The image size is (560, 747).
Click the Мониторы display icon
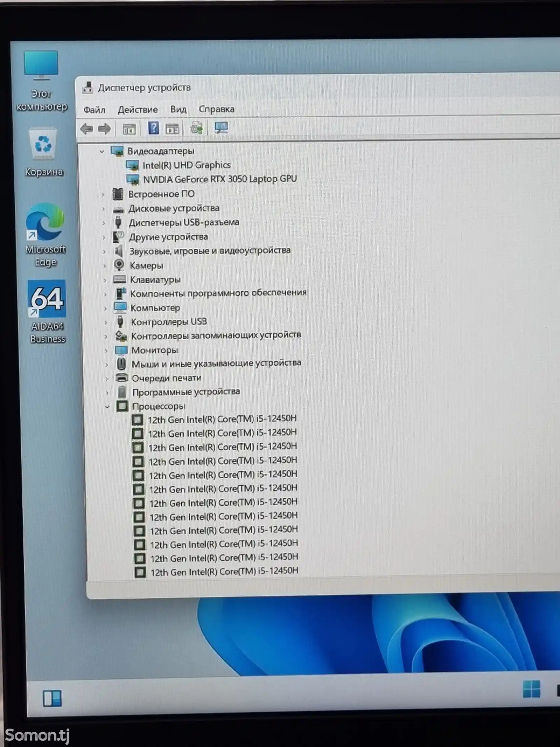[x=121, y=350]
